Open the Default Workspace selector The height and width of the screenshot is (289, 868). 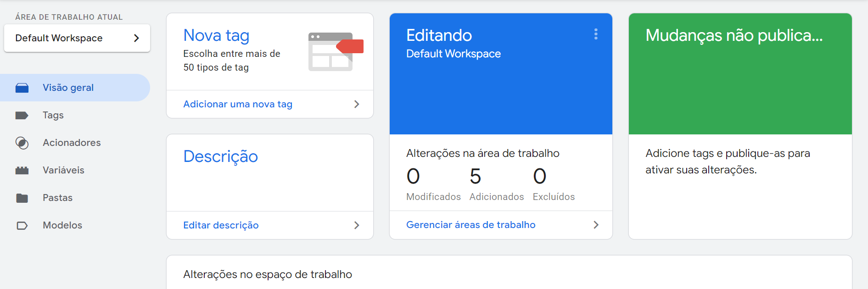[x=77, y=38]
